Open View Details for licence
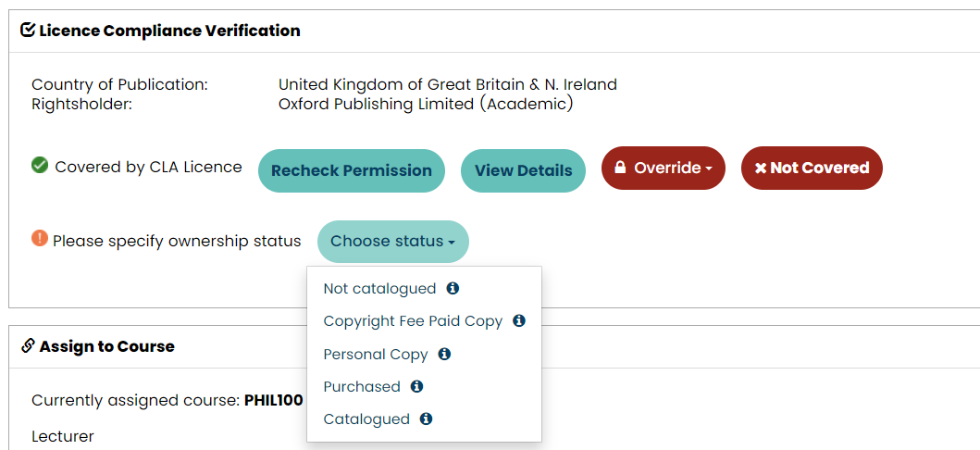 523,170
